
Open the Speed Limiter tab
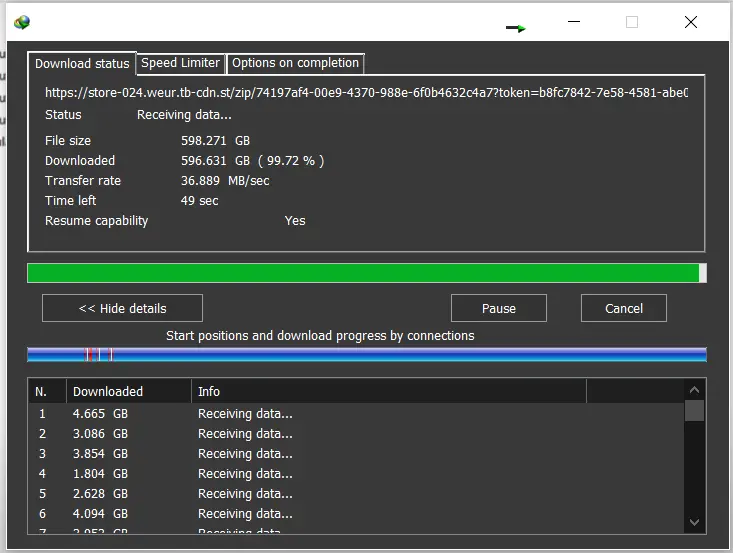pyautogui.click(x=180, y=63)
